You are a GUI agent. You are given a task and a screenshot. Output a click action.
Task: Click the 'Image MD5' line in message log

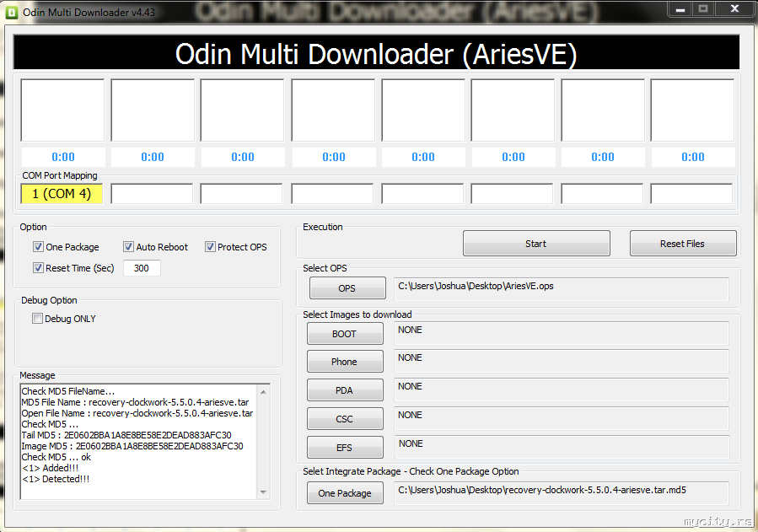tap(132, 447)
